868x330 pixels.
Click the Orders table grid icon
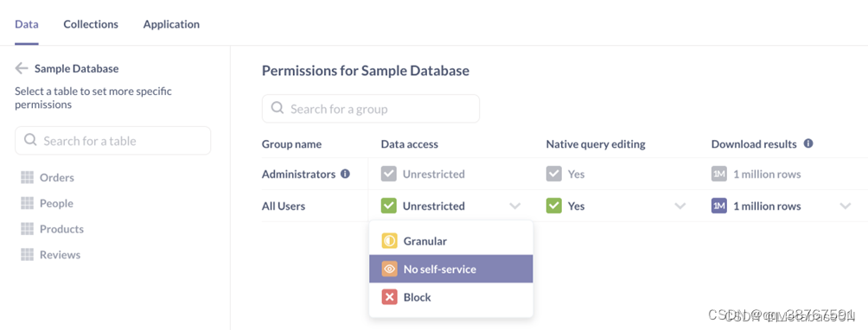[x=27, y=177]
